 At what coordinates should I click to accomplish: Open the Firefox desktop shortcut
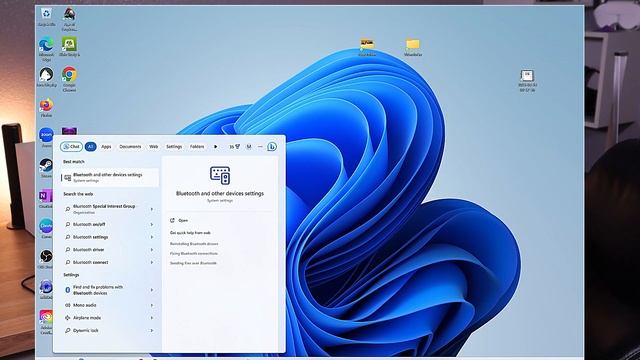click(x=46, y=108)
